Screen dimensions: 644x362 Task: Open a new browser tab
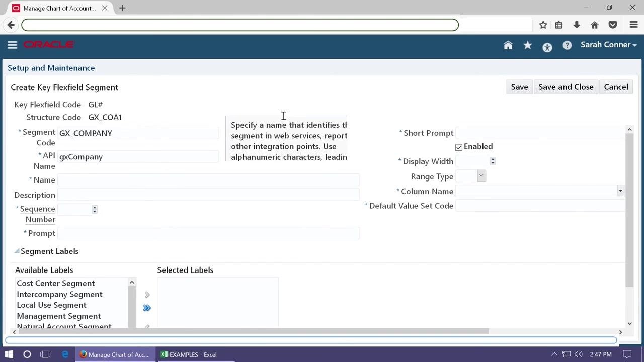(122, 8)
